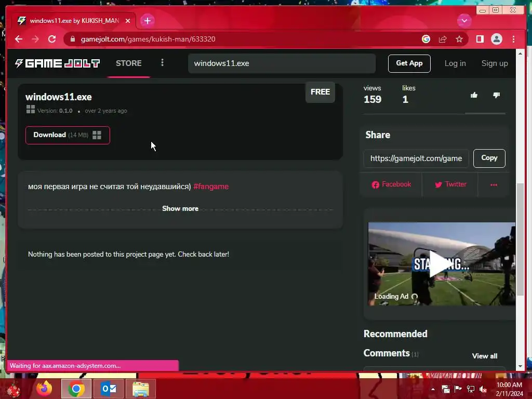532x399 pixels.
Task: Click the muted volume tray icon
Action: pyautogui.click(x=483, y=389)
